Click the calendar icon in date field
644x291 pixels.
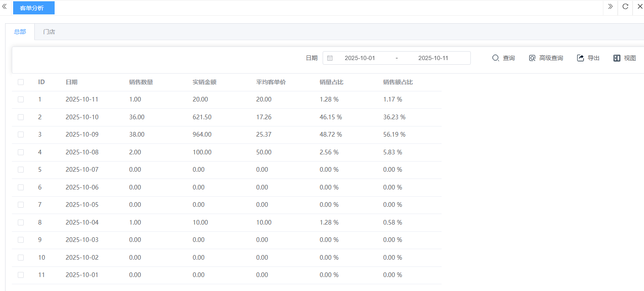pyautogui.click(x=330, y=58)
